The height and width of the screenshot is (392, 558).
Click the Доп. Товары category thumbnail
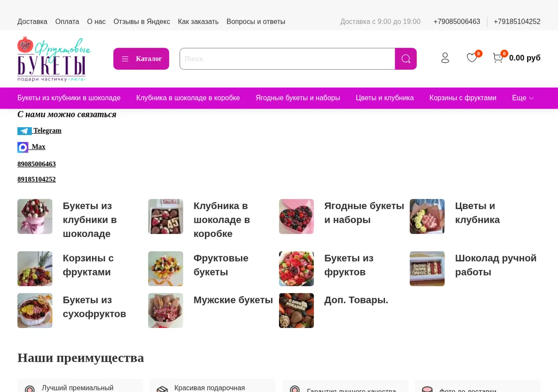tap(296, 310)
